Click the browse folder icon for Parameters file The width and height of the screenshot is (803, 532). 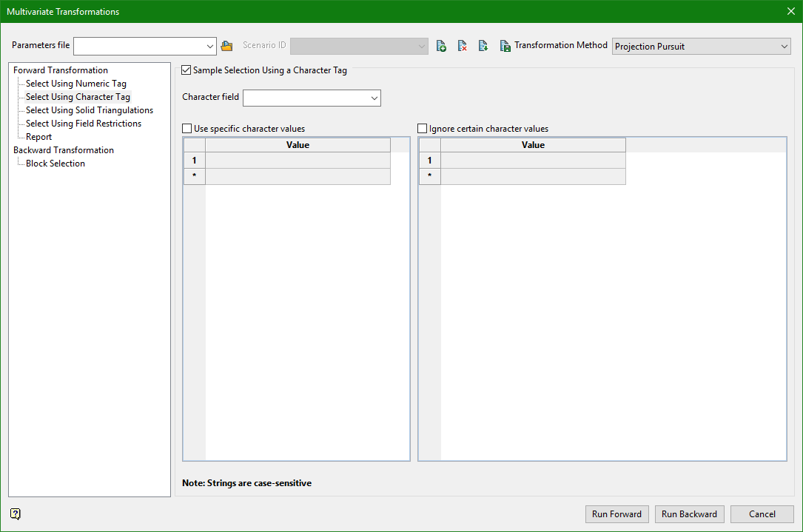227,46
